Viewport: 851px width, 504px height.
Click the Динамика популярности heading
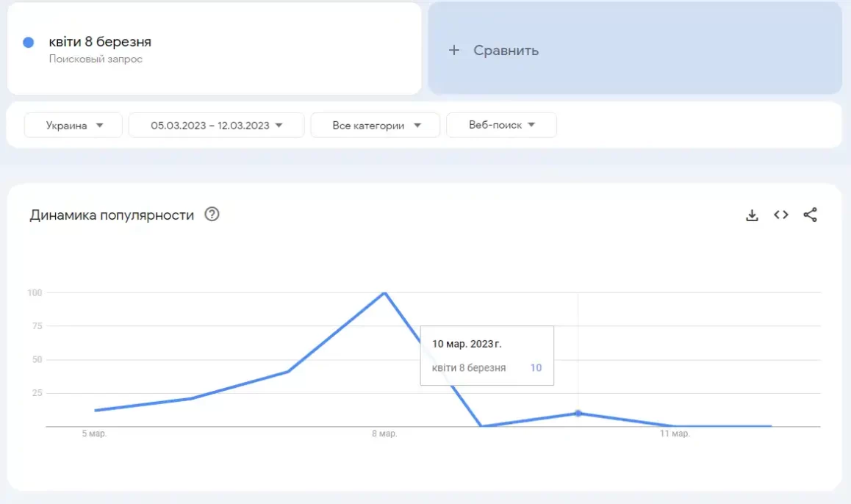(x=112, y=215)
